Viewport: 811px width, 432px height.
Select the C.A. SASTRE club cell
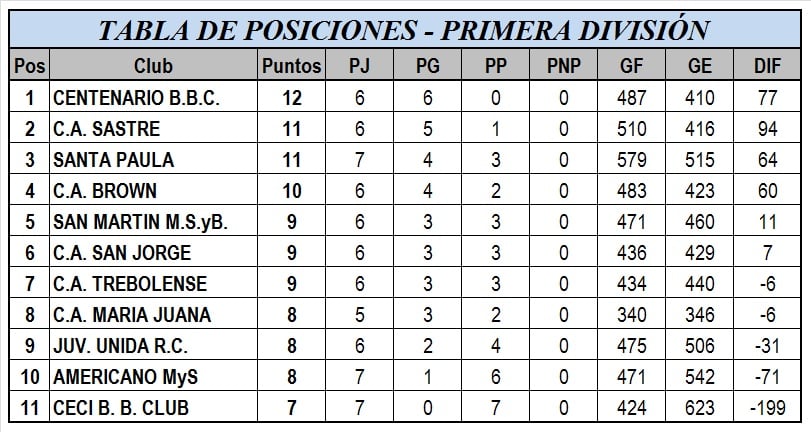pos(106,129)
